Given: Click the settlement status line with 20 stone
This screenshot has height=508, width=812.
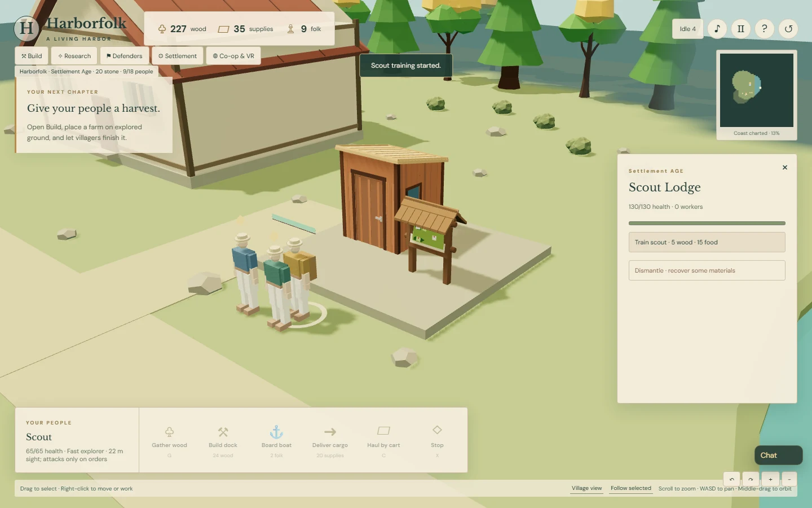Looking at the screenshot, I should click(86, 72).
